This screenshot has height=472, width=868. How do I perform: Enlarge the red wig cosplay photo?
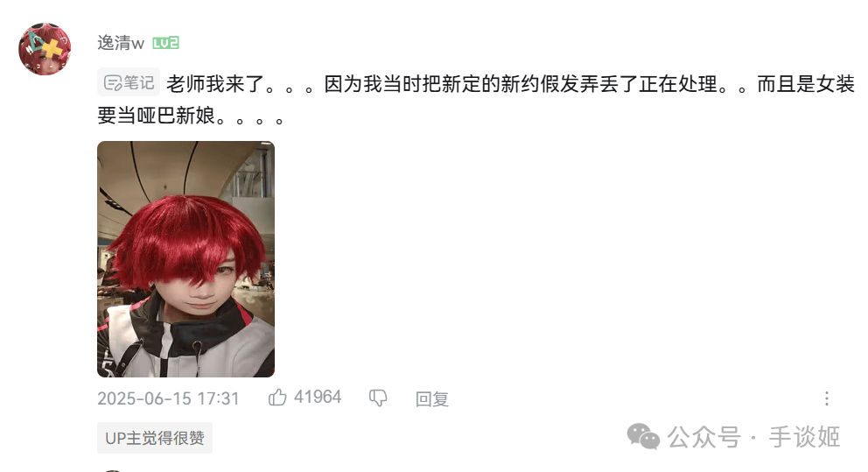coord(186,259)
